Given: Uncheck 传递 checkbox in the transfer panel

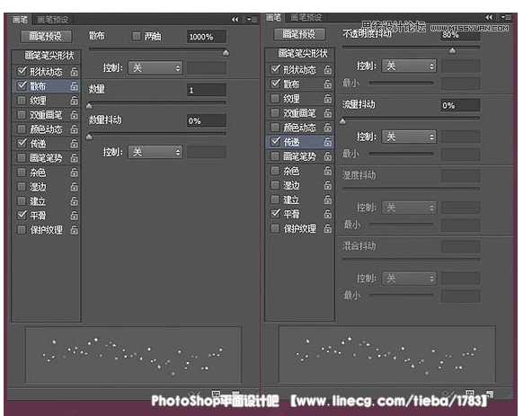Looking at the screenshot, I should tap(275, 141).
